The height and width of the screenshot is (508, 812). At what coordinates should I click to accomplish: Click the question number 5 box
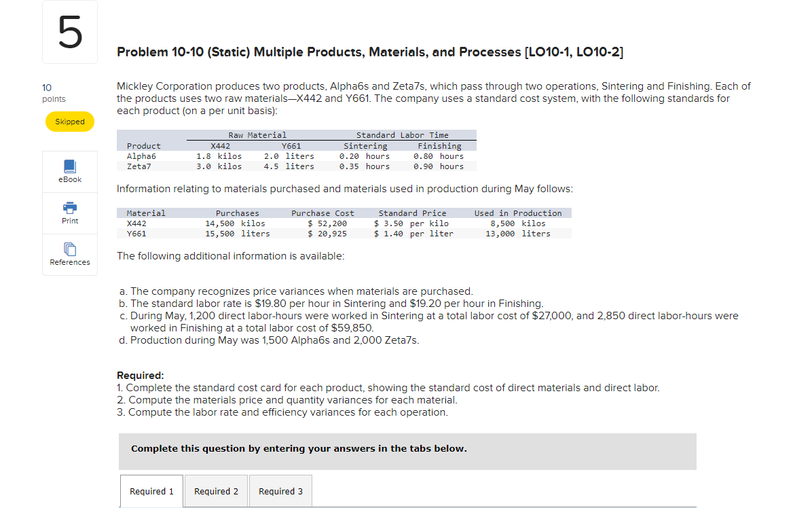69,31
